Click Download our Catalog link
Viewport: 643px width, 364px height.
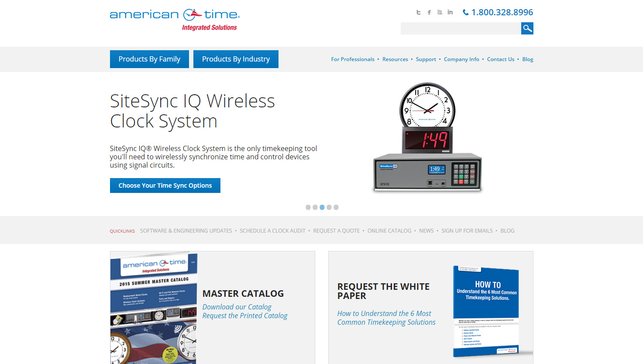(237, 307)
